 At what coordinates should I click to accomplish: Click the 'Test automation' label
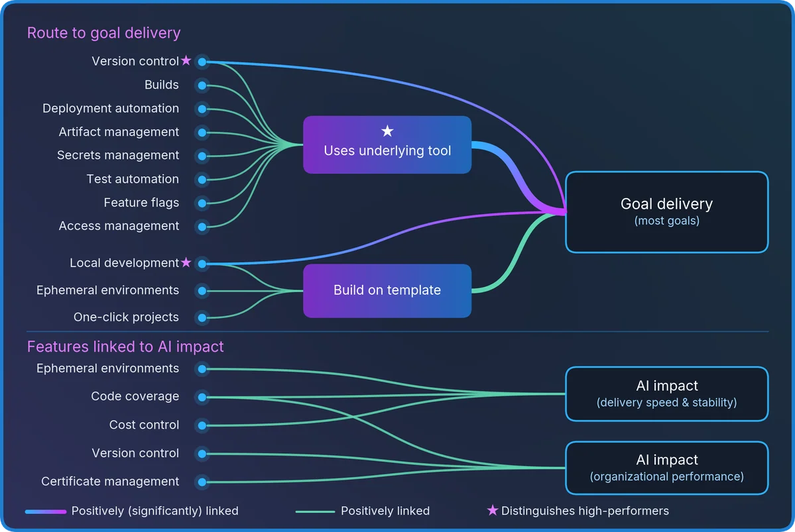(x=133, y=179)
